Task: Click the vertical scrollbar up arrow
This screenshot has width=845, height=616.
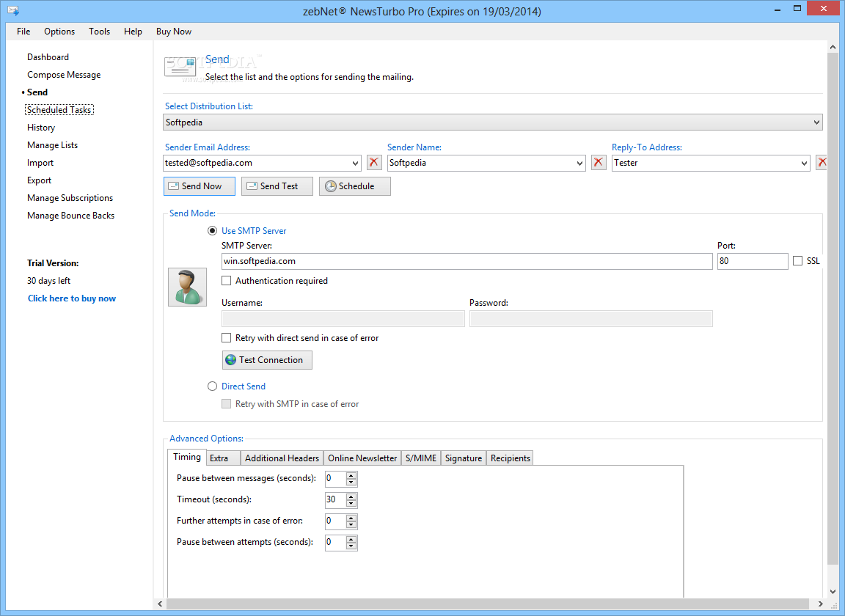Action: click(x=833, y=47)
